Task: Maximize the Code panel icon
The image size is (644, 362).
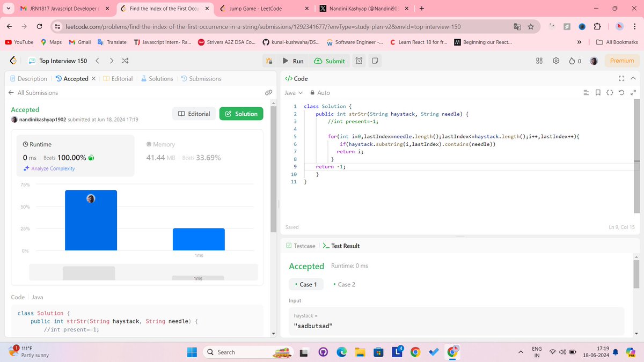Action: click(621, 78)
